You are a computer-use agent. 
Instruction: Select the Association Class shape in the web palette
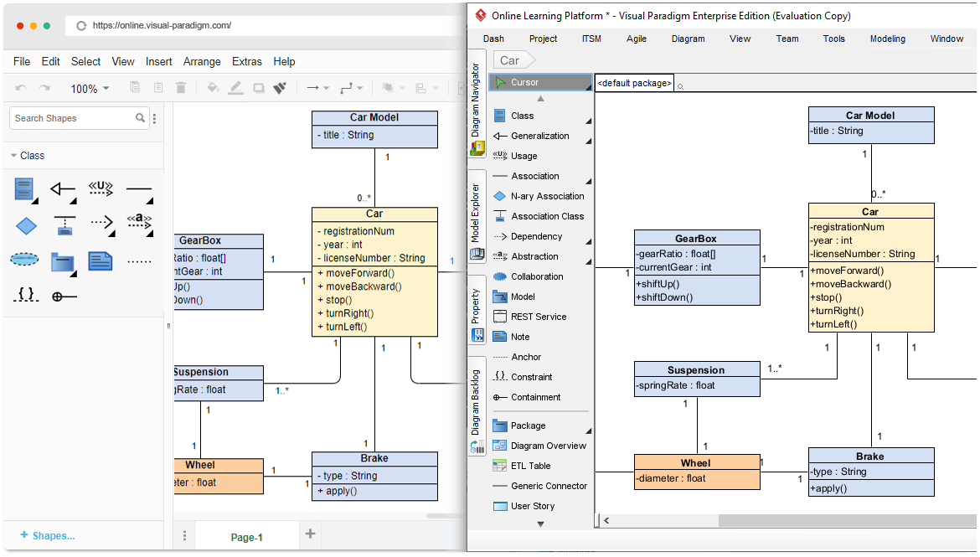[x=64, y=225]
